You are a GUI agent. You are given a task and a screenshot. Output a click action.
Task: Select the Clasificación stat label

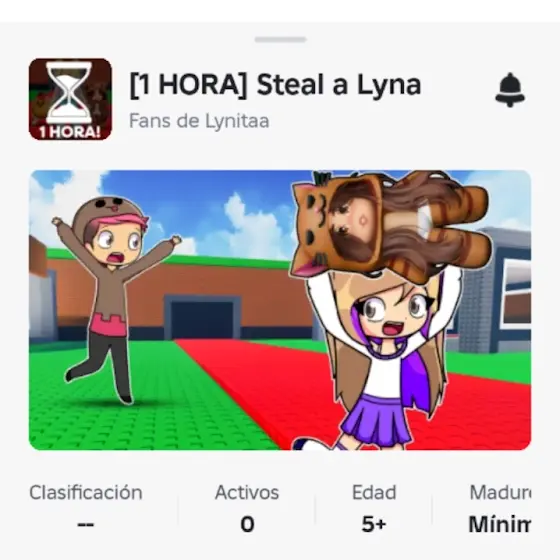tap(86, 492)
